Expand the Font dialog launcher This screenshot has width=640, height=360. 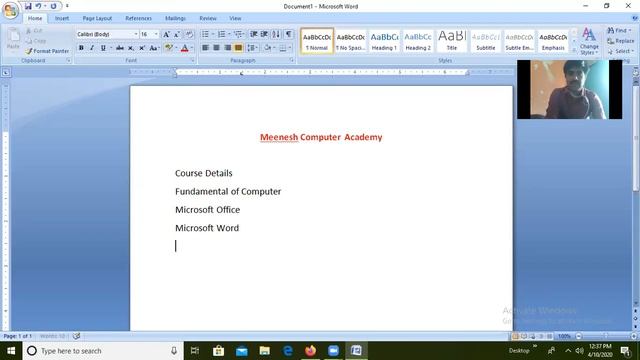pyautogui.click(x=192, y=60)
